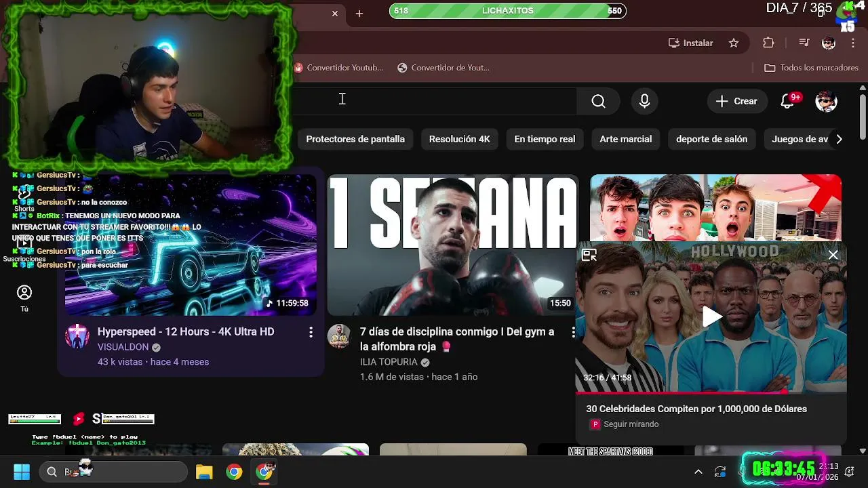Open the first Convertidor de Youtube bookmark
The height and width of the screenshot is (488, 868).
[338, 68]
